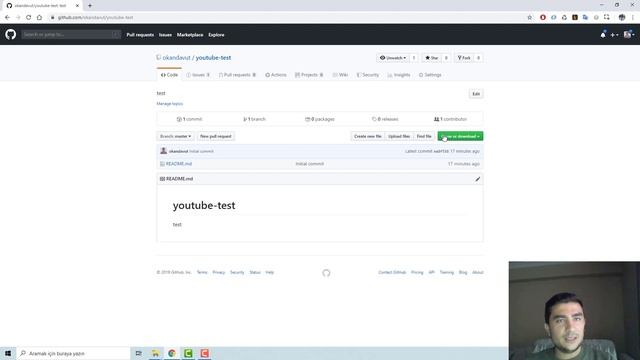640x360 pixels.
Task: Click the Find file button
Action: tap(424, 136)
